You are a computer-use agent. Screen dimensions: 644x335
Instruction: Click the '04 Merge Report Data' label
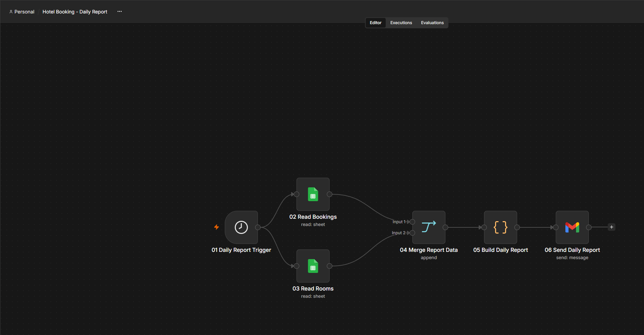pos(429,250)
